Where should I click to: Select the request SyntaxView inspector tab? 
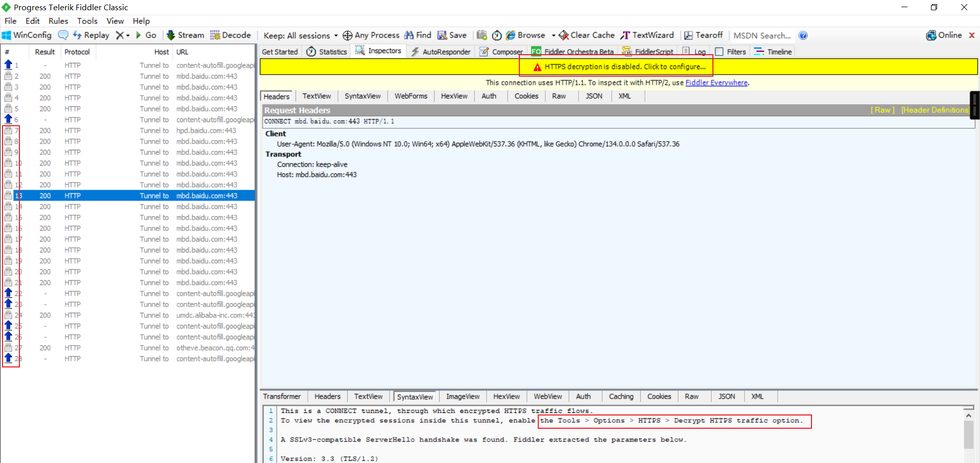[363, 96]
